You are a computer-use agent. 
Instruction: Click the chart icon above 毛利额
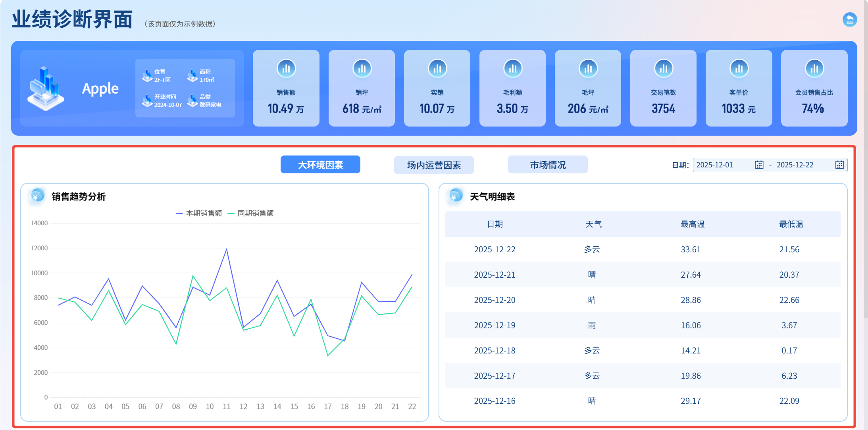click(x=512, y=69)
